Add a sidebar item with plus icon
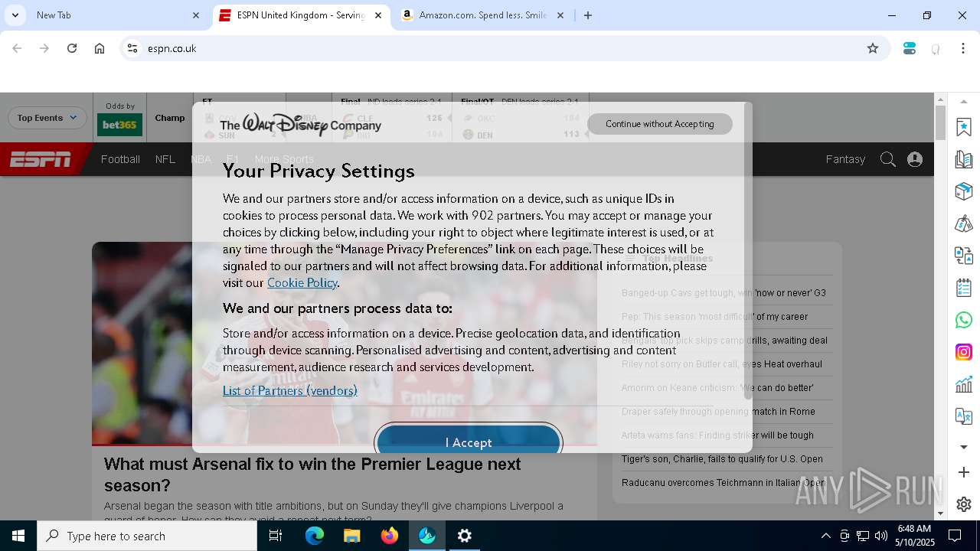980x551 pixels. [x=964, y=473]
